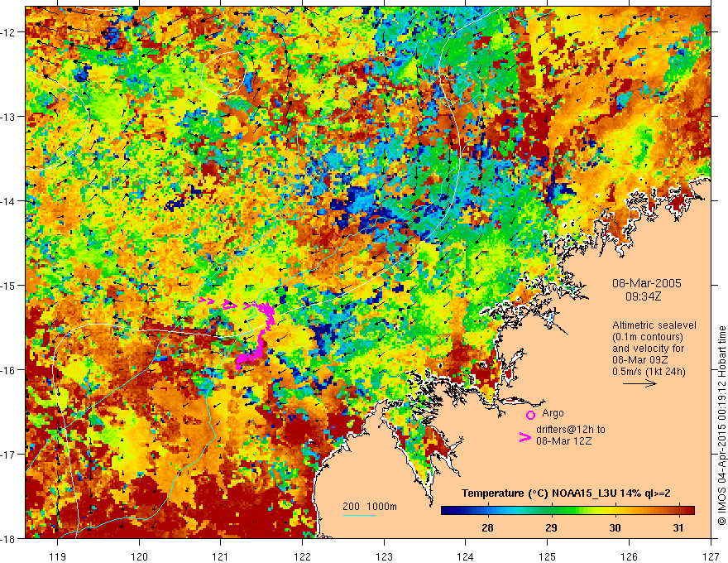Click the 'drifters@12h to' legend label
728x563 pixels.
click(571, 430)
